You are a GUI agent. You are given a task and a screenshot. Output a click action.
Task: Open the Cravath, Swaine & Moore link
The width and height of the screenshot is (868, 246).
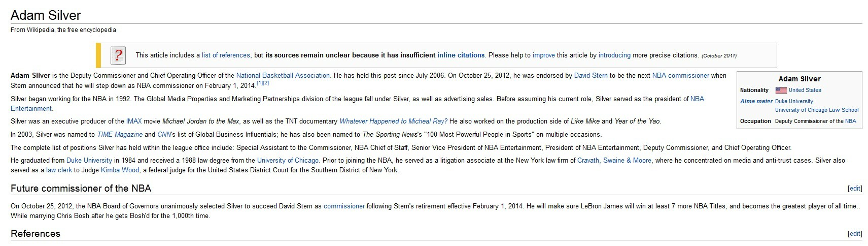tap(614, 161)
